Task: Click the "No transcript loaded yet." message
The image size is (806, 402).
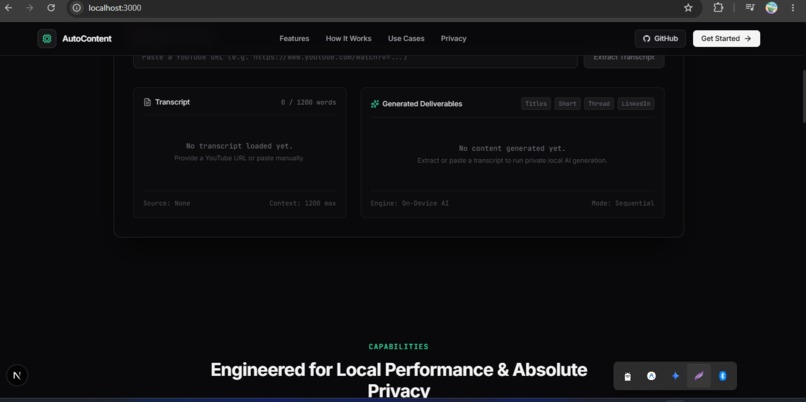Action: coord(240,146)
